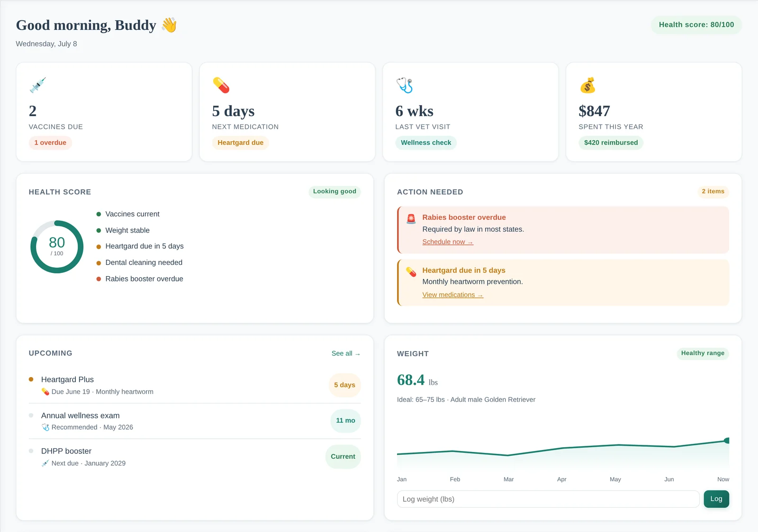Select the DHPP booster item

coord(195,457)
